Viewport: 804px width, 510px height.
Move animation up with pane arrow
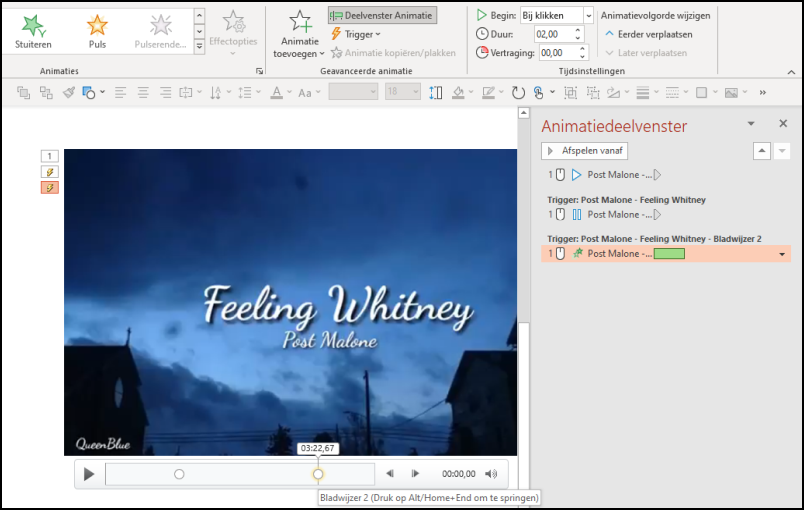(762, 151)
